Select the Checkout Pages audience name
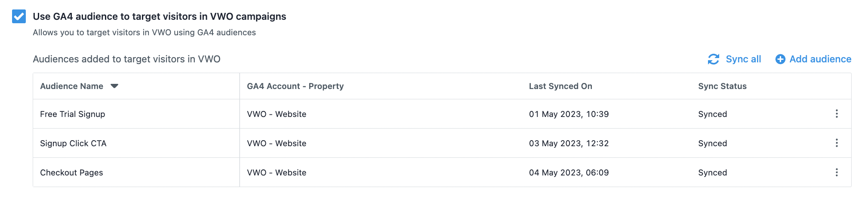The height and width of the screenshot is (209, 868). click(71, 172)
